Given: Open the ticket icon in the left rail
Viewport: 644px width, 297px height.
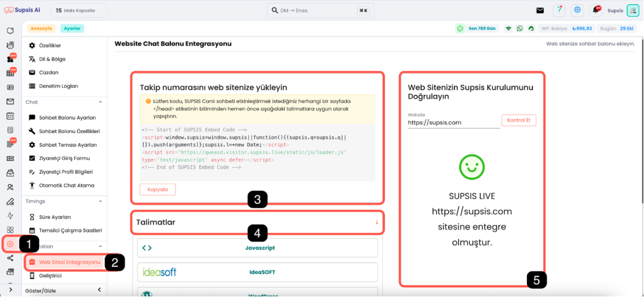Looking at the screenshot, I should (10, 158).
